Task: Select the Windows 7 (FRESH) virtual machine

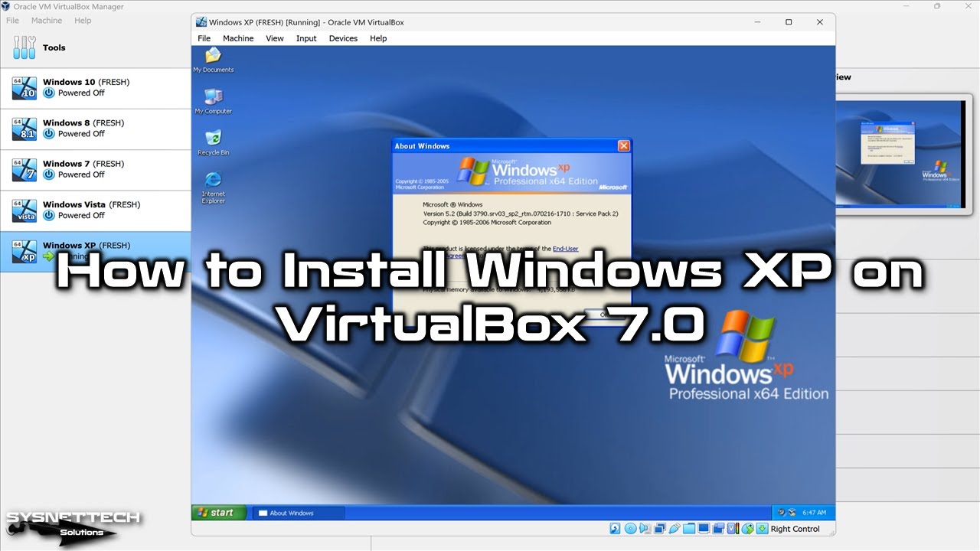Action: [x=95, y=170]
